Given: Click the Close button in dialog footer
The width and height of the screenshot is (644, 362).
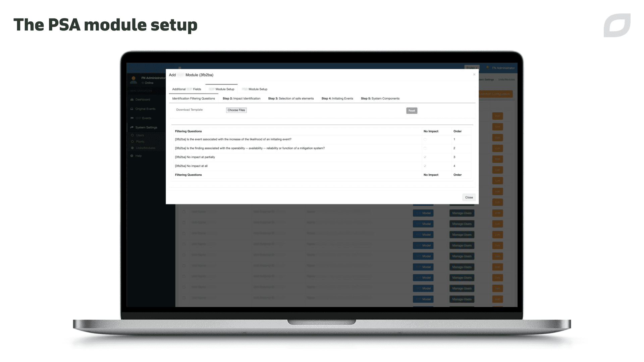Looking at the screenshot, I should pyautogui.click(x=469, y=197).
